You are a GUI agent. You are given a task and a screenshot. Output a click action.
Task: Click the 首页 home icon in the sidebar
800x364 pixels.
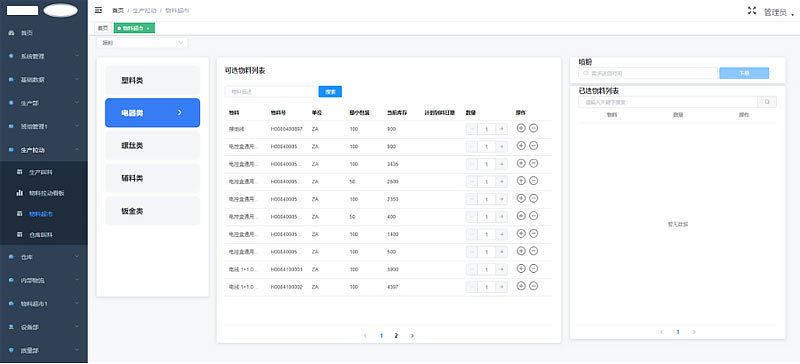tap(11, 33)
